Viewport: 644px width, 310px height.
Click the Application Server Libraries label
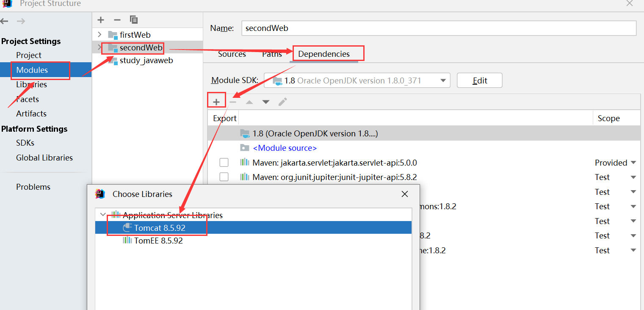(x=173, y=215)
